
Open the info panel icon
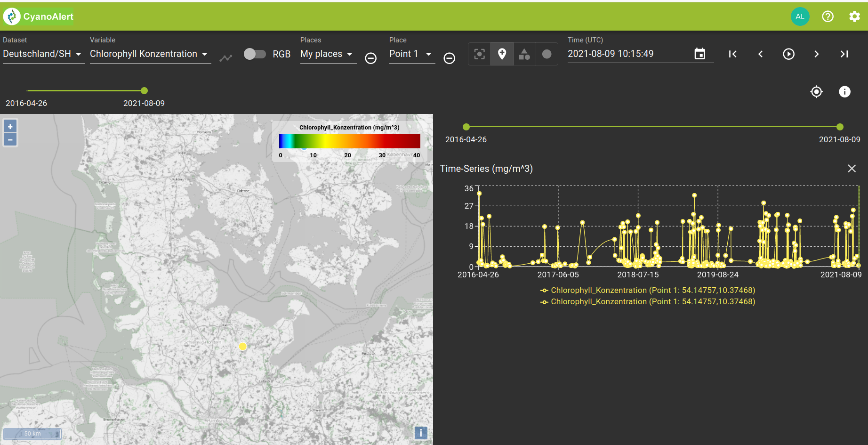pos(845,91)
